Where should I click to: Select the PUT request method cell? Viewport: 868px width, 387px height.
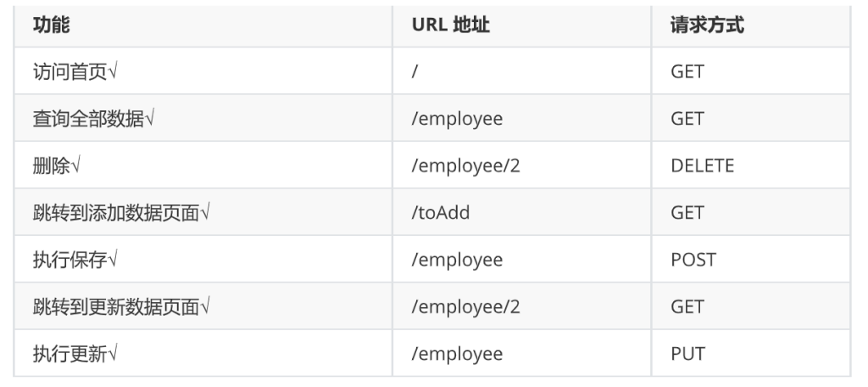click(687, 353)
